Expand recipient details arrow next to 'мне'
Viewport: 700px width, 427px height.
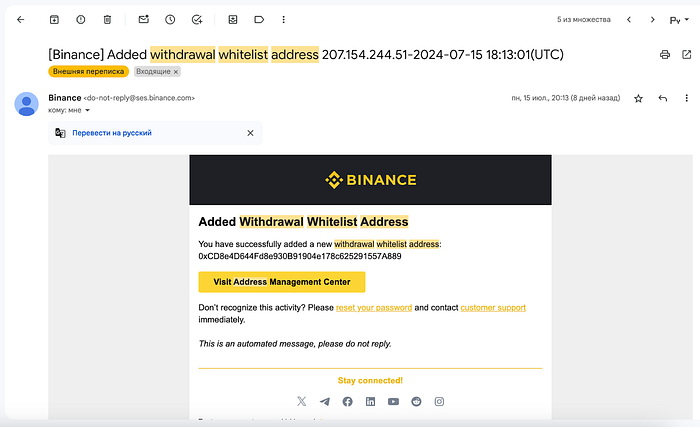88,110
